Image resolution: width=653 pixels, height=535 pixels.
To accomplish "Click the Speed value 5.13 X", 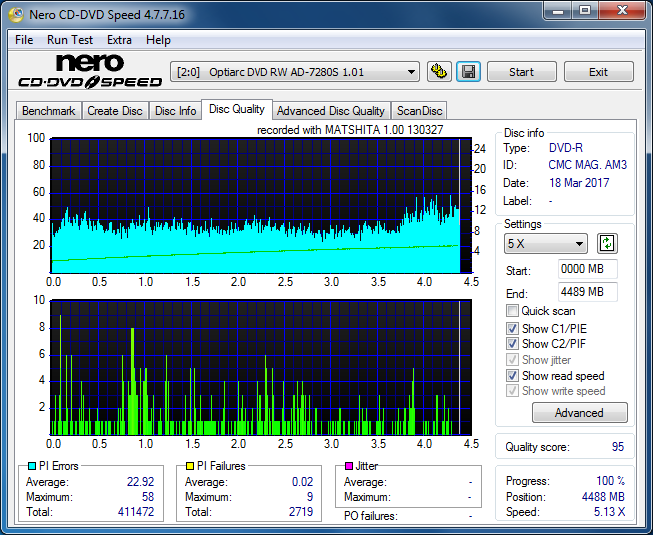I will pos(609,512).
